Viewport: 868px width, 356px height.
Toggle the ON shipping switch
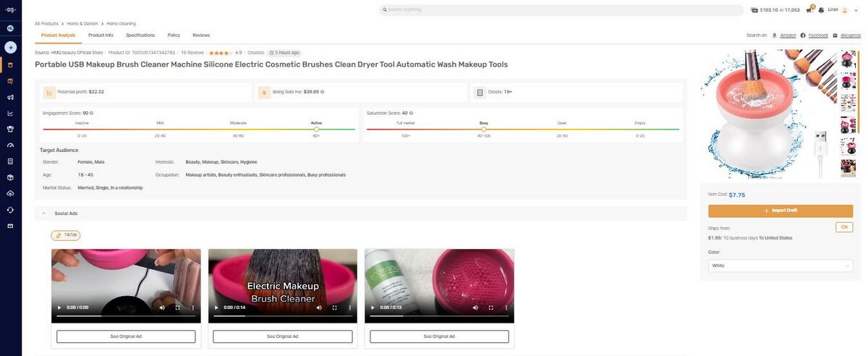click(x=843, y=227)
